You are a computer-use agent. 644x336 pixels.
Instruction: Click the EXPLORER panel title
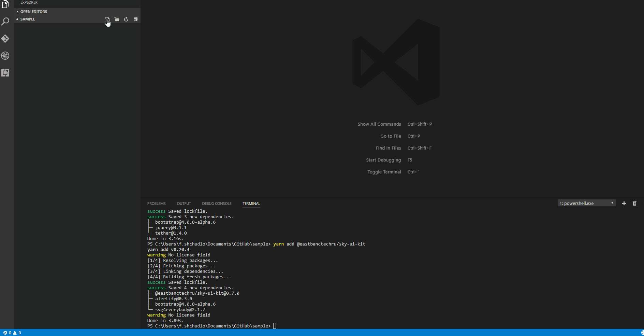pyautogui.click(x=29, y=2)
